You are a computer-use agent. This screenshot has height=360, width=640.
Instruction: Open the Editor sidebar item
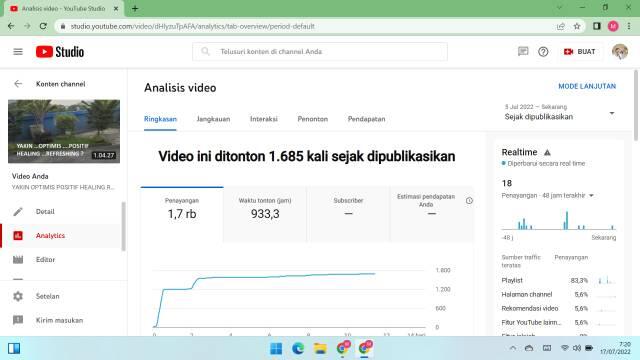[61, 260]
